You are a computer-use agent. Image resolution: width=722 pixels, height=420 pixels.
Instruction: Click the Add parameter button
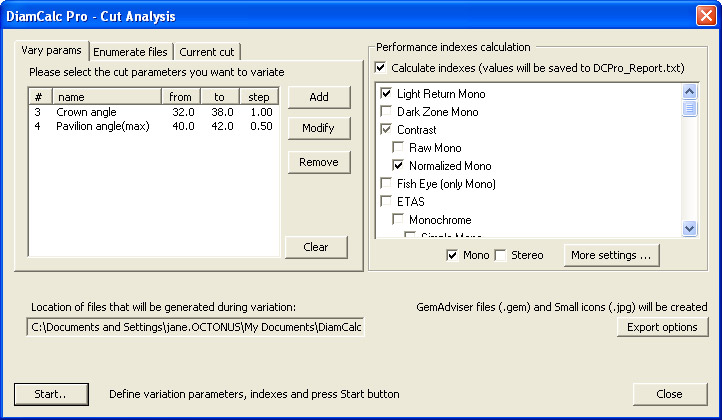pos(319,97)
